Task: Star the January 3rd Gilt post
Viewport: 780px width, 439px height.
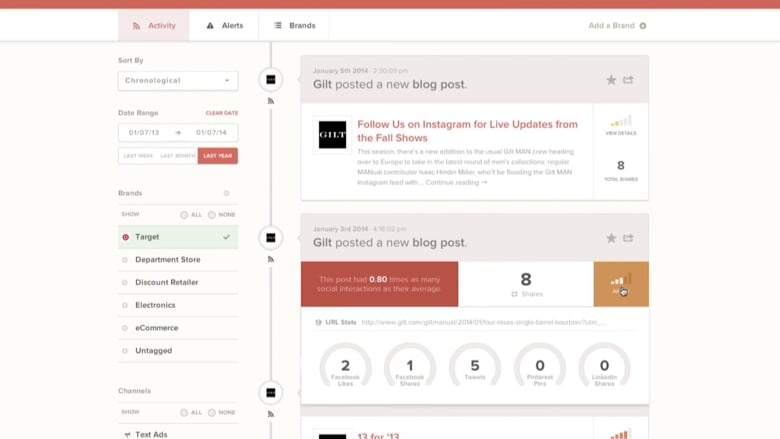Action: [611, 238]
